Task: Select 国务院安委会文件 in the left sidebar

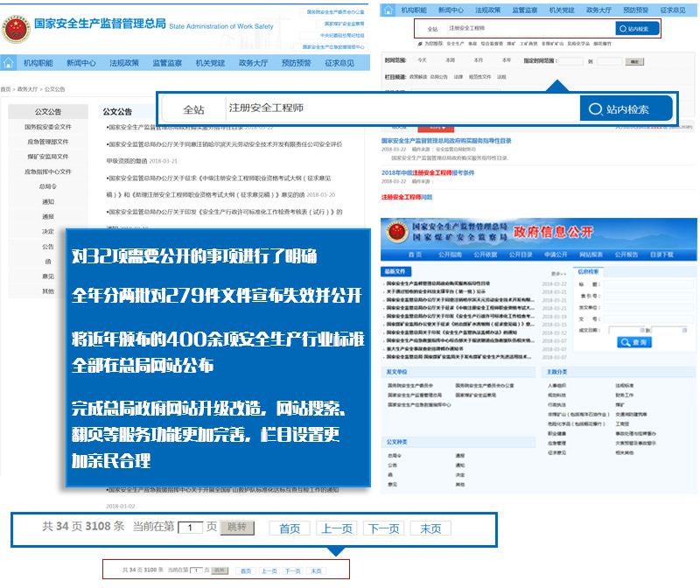Action: tap(48, 127)
